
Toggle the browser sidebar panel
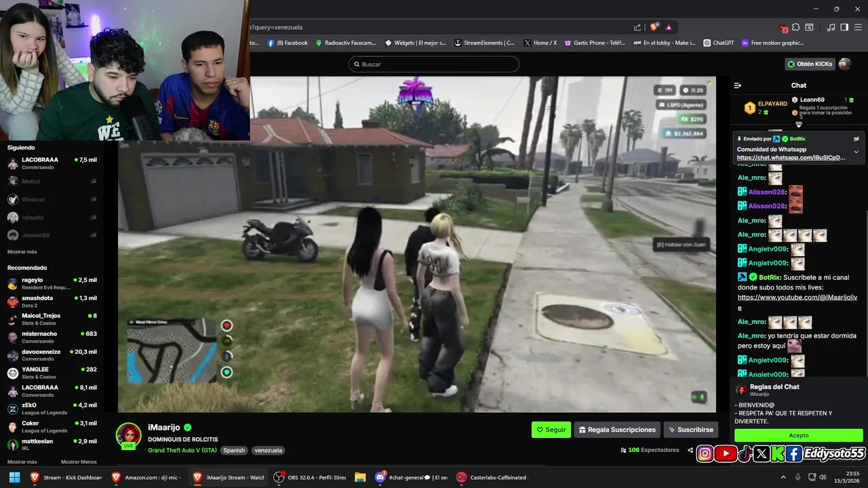click(844, 27)
